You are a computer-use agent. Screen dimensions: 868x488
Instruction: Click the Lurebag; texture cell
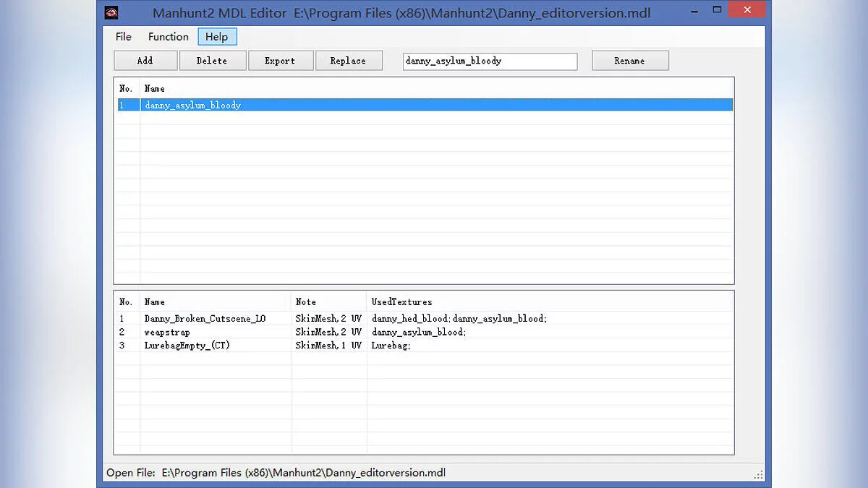(x=391, y=346)
